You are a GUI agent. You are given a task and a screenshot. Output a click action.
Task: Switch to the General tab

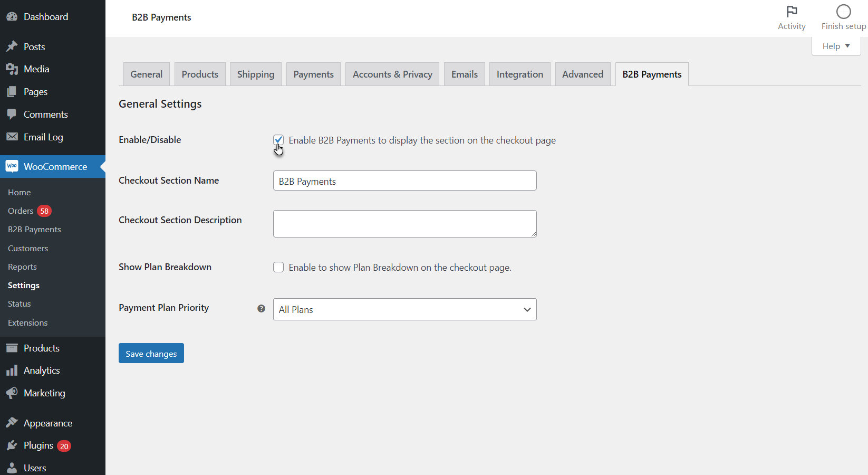click(147, 74)
